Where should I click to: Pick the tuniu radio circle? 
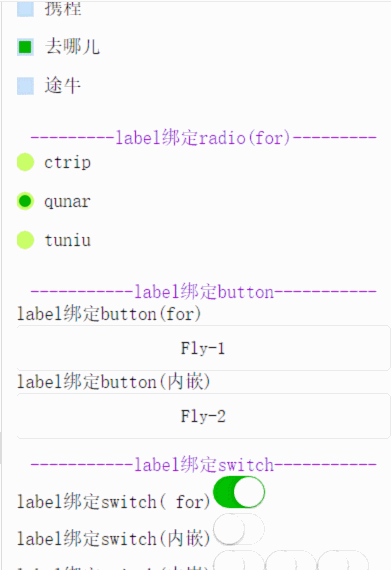point(25,240)
